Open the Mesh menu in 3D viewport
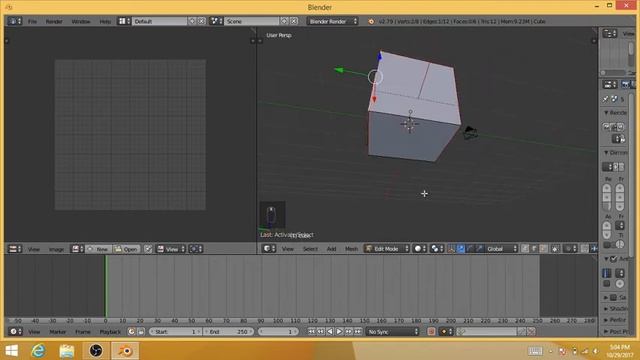 click(x=351, y=249)
